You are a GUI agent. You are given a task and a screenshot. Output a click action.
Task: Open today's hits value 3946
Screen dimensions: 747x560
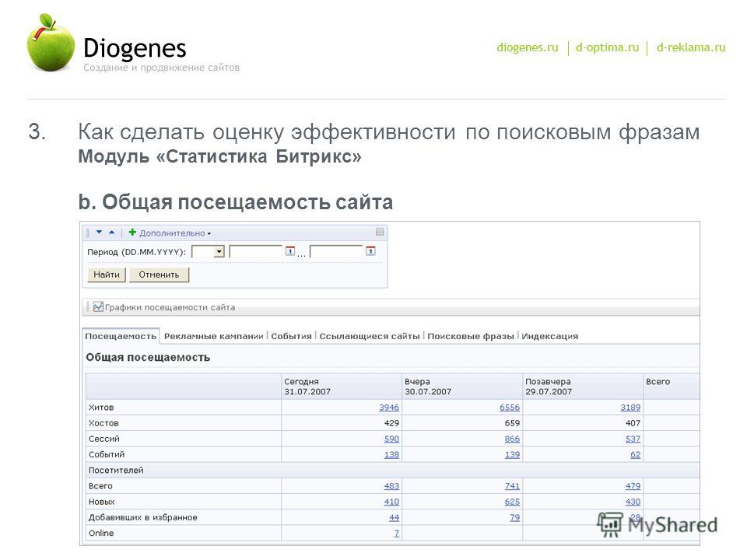click(x=389, y=407)
